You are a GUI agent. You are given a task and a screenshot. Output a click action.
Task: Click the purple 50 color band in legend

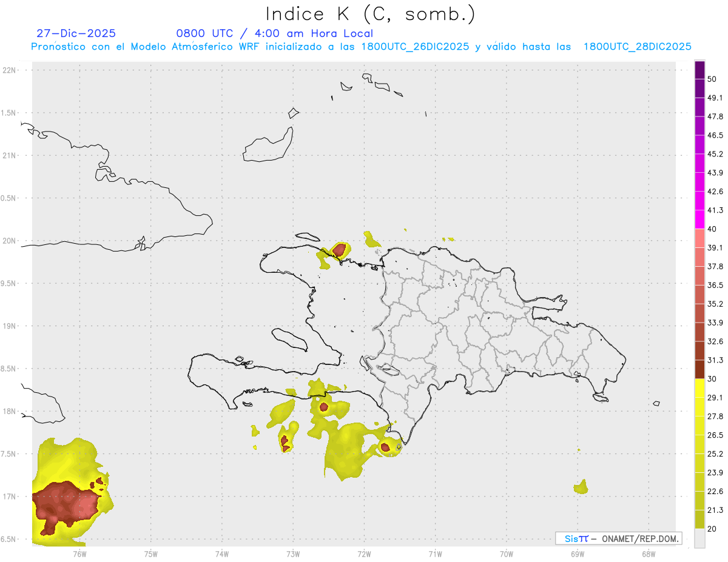click(x=699, y=70)
